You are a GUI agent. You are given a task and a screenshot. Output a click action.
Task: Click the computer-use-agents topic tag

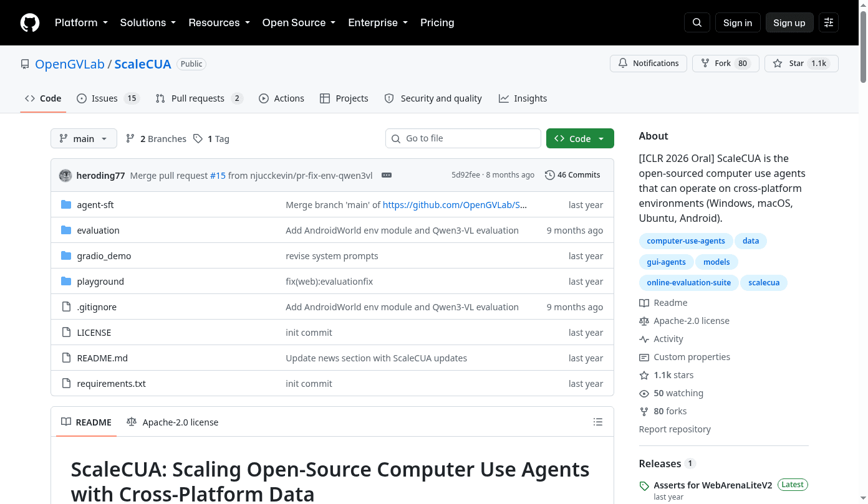click(x=686, y=241)
